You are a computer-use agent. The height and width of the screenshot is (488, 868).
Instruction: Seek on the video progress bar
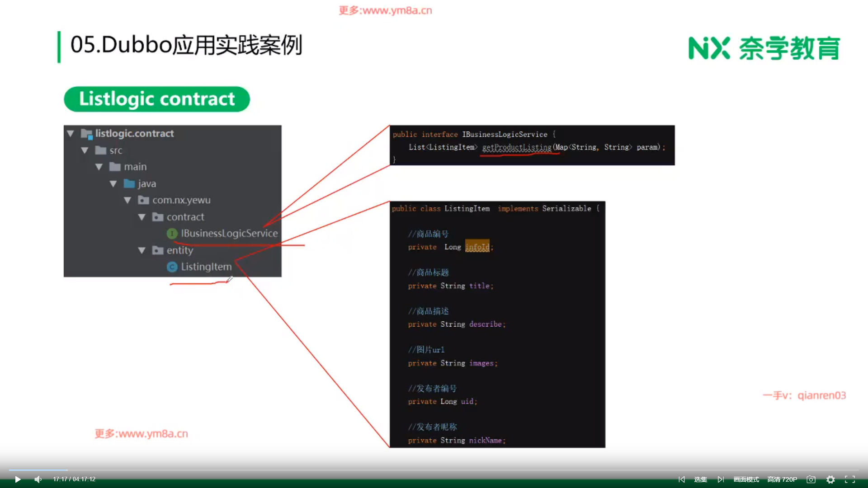(434, 470)
